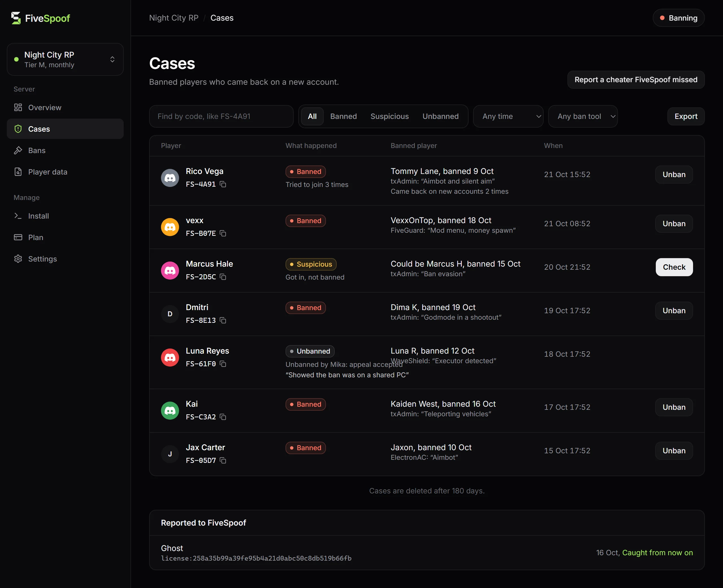Copy case code FS-61F0
Viewport: 723px width, 588px height.
[223, 364]
